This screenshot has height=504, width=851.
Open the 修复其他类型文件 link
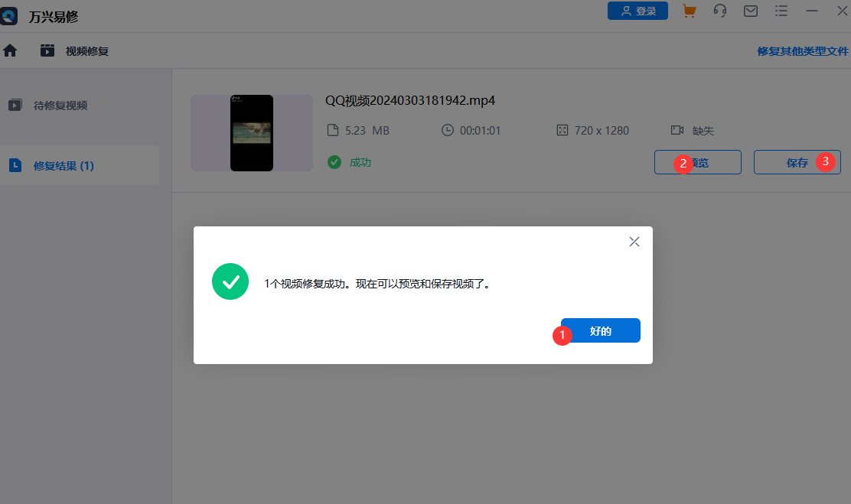point(803,51)
